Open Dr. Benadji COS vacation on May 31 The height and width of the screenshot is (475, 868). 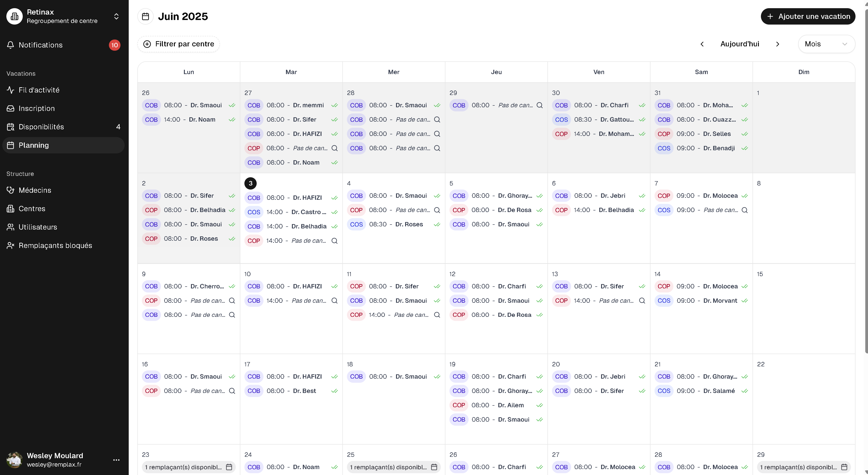[701, 148]
